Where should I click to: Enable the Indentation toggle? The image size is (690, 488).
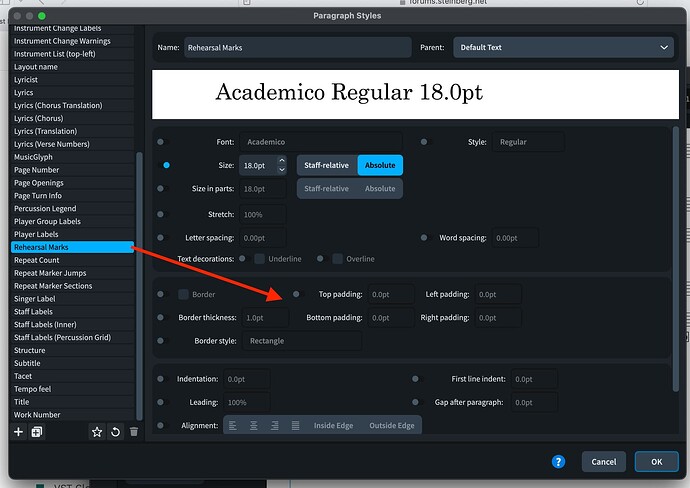(x=161, y=378)
